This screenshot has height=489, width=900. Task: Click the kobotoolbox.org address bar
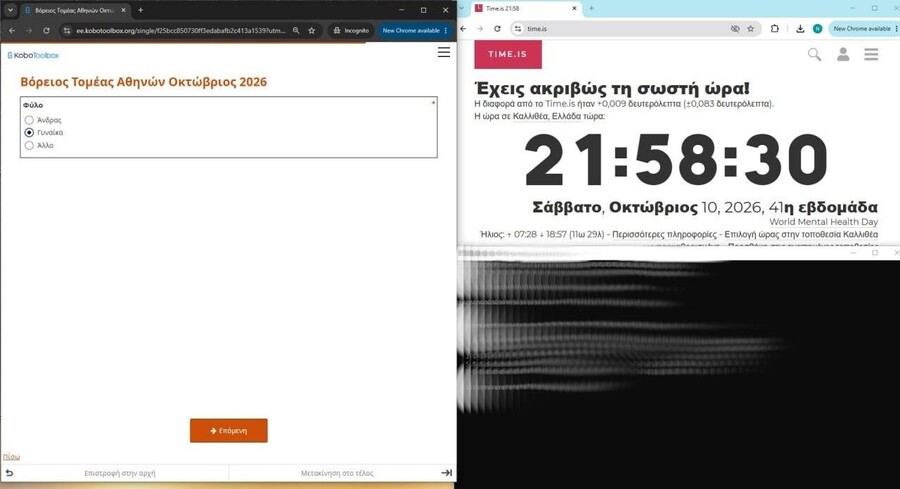(x=181, y=30)
